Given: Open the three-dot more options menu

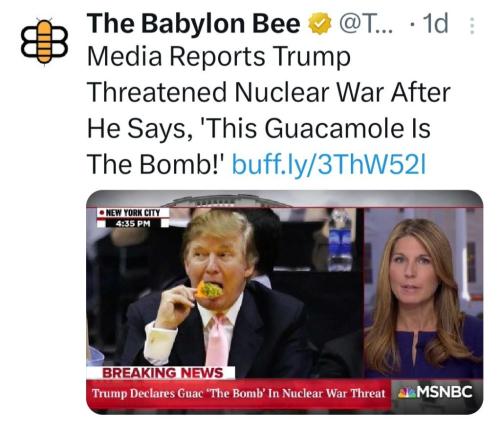Looking at the screenshot, I should coord(471,26).
